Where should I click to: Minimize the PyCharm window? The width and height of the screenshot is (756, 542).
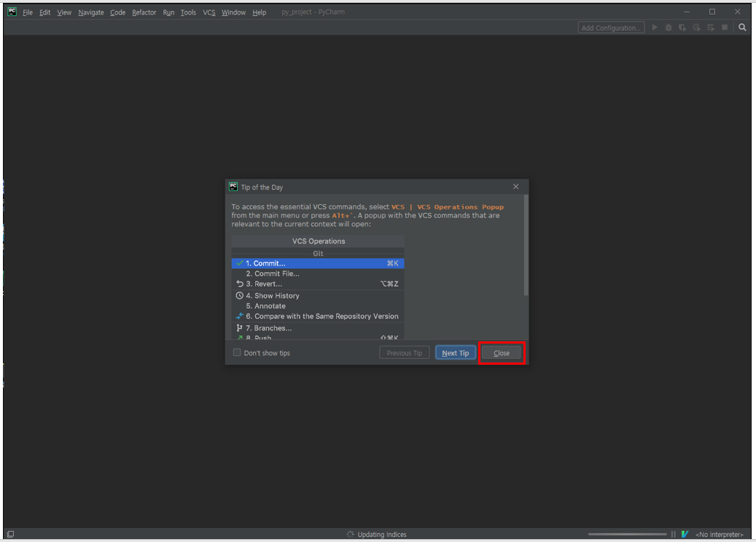tap(687, 12)
